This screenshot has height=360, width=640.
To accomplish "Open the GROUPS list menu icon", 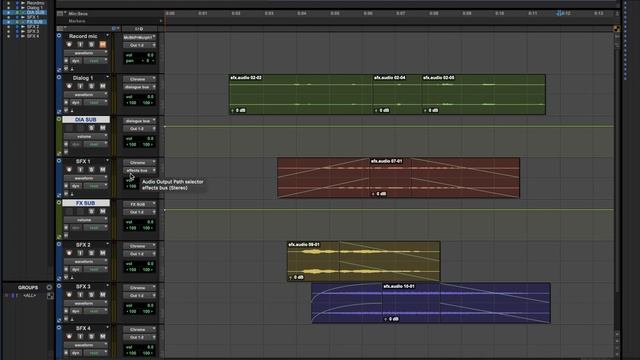I will (x=49, y=287).
